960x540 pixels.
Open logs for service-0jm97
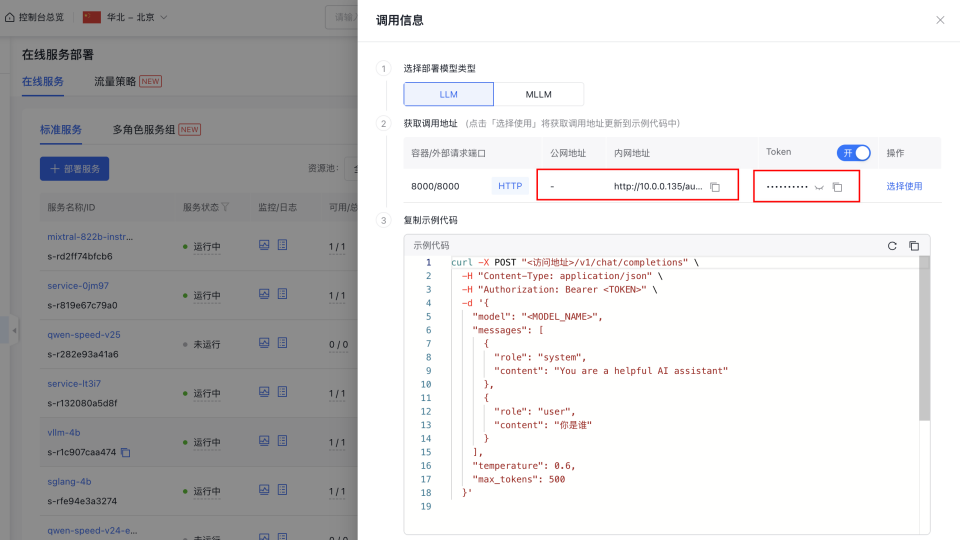282,293
